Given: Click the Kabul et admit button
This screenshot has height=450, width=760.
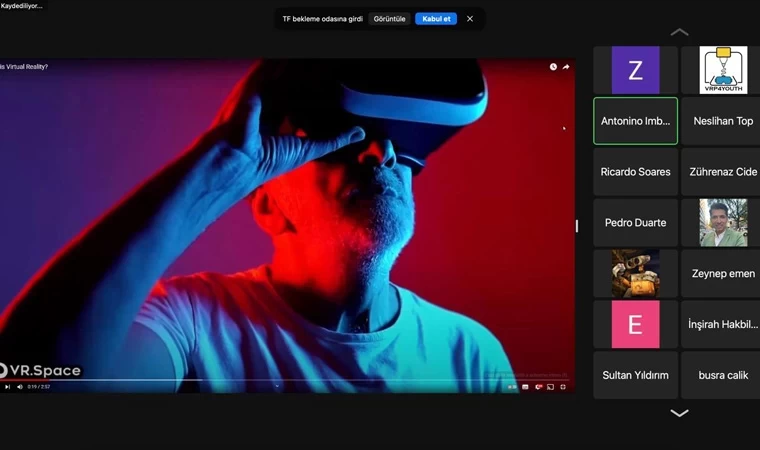Looking at the screenshot, I should pos(436,19).
